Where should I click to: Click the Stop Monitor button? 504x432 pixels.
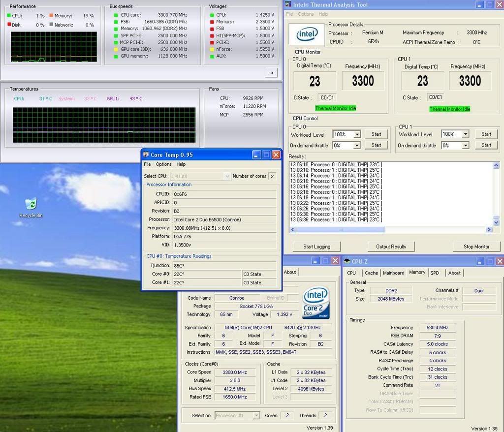tap(476, 246)
